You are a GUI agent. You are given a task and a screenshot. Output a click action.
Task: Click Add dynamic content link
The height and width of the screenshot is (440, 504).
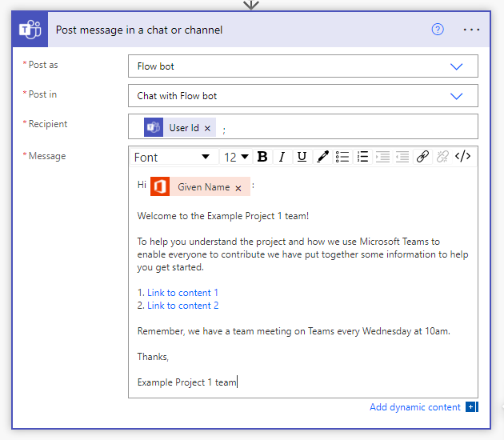click(415, 407)
